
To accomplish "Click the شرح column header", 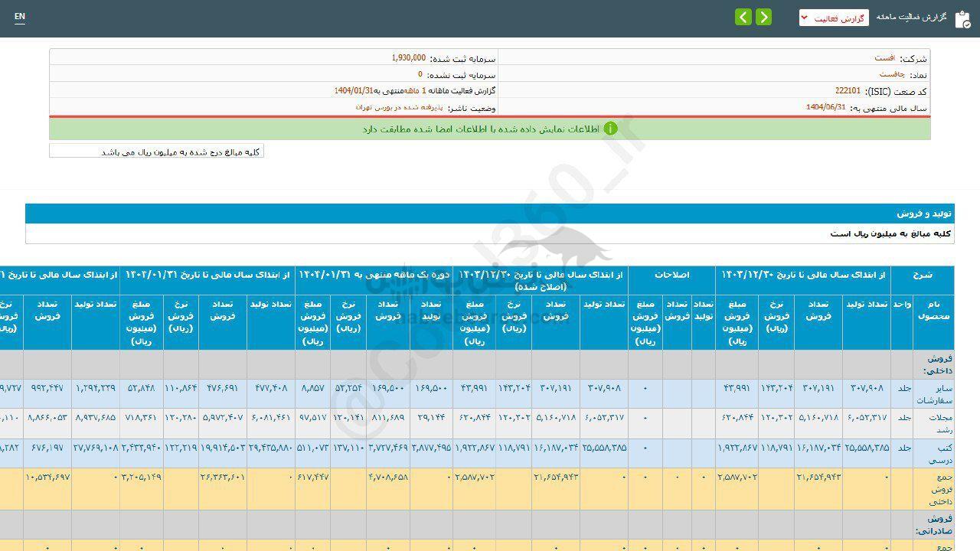I will coord(923,275).
